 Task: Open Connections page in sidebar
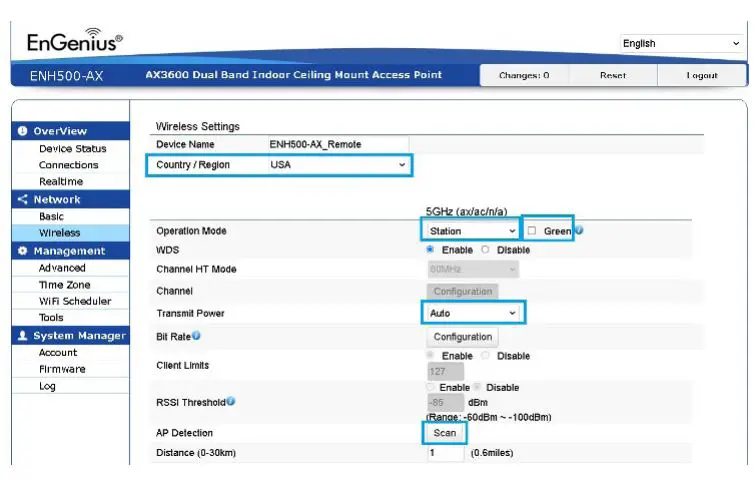pos(68,165)
